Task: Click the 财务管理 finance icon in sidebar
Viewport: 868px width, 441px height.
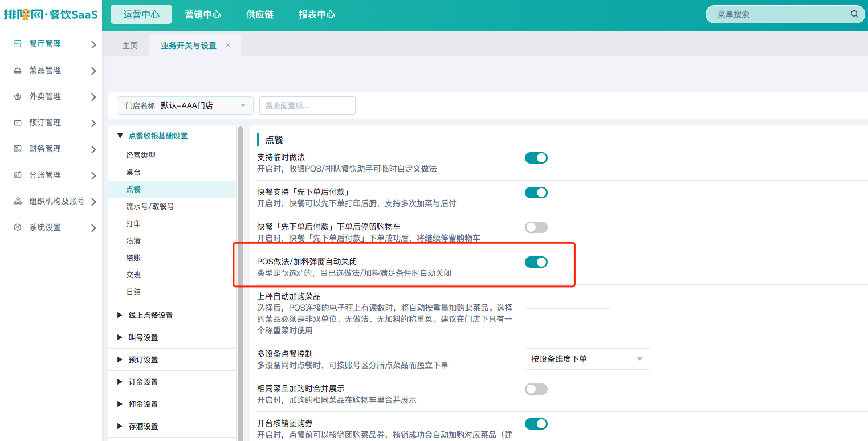Action: (x=18, y=149)
